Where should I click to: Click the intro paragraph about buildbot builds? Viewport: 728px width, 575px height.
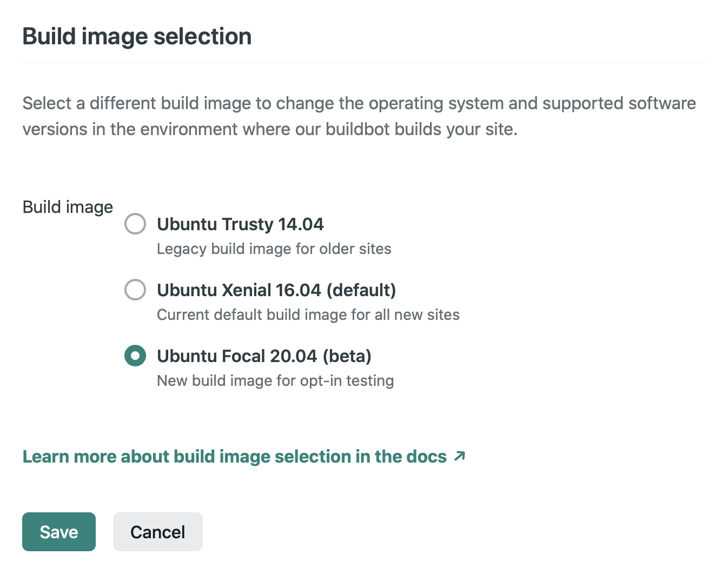click(x=359, y=116)
